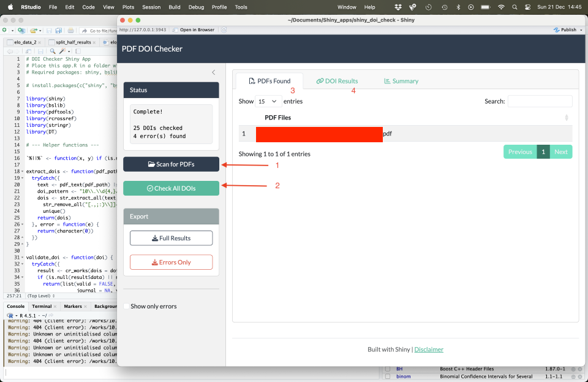Check the binom package checkbox
This screenshot has height=382, width=588.
coord(388,376)
